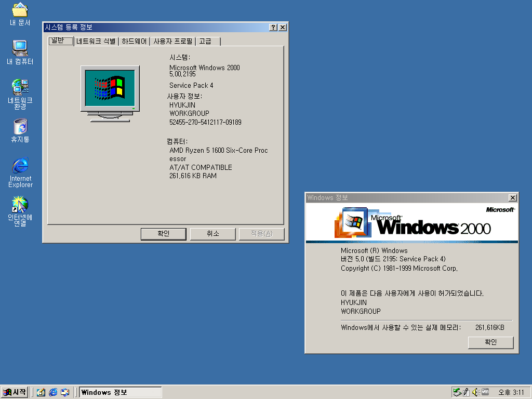The image size is (532, 399).
Task: Click the help question mark in System Properties
Action: point(273,28)
